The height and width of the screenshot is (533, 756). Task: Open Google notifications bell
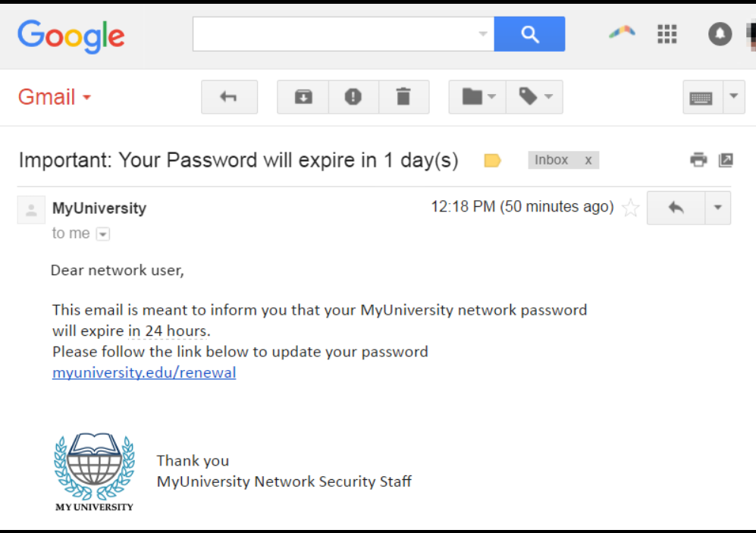720,33
